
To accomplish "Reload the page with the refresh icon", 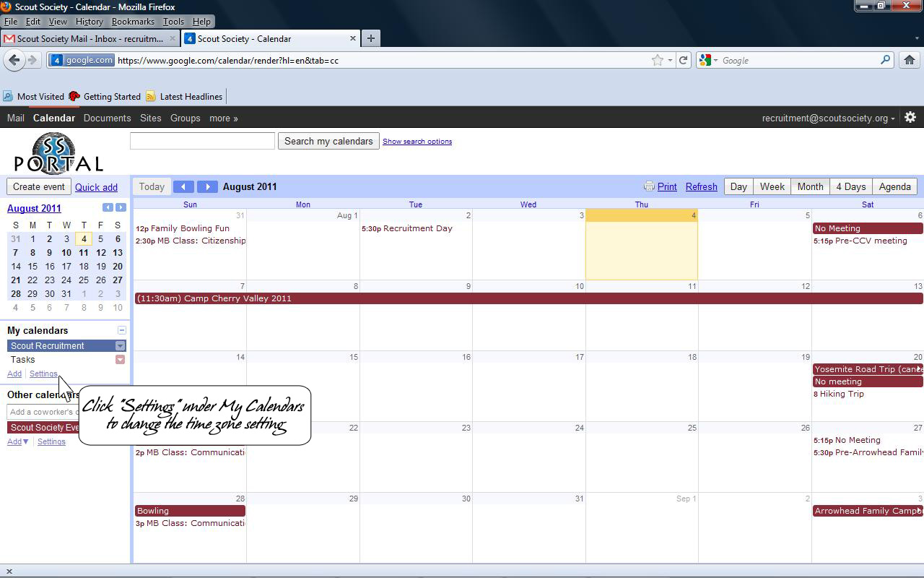I will [683, 60].
